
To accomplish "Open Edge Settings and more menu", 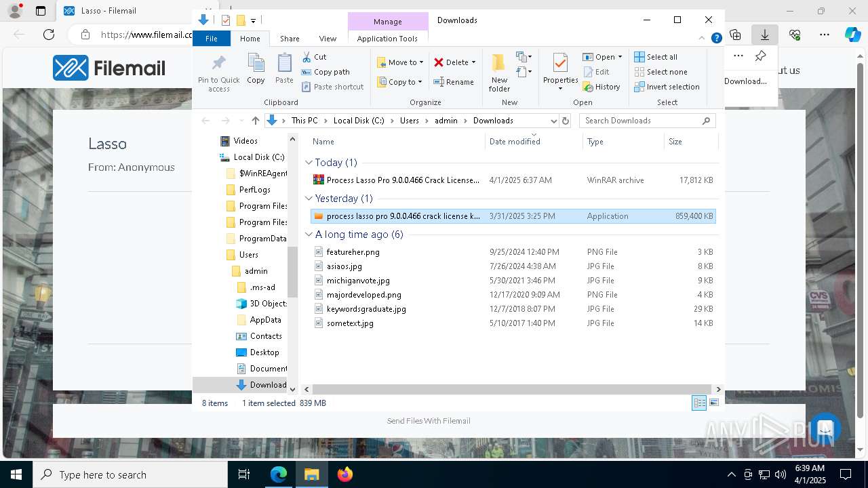I will tap(825, 34).
